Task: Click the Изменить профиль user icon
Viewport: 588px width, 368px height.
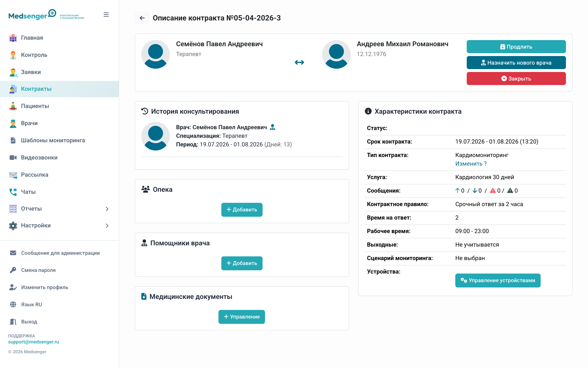Action: pyautogui.click(x=13, y=287)
